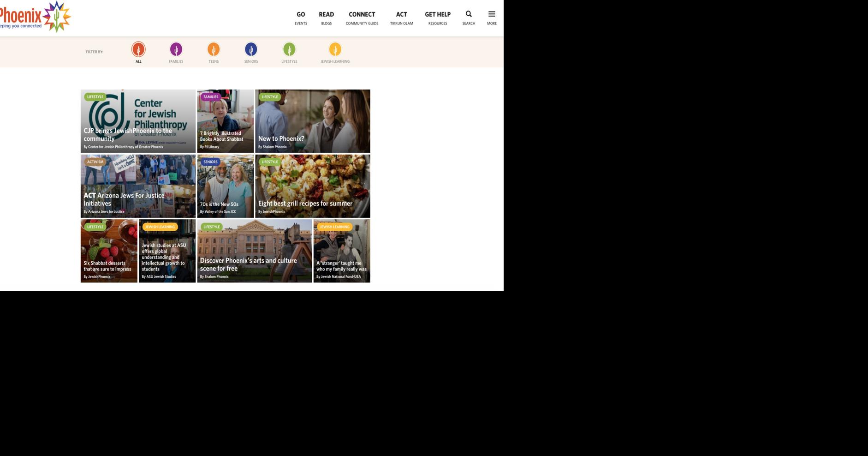The width and height of the screenshot is (868, 456).
Task: Open Six Shabbat desserts article
Action: coord(109,251)
